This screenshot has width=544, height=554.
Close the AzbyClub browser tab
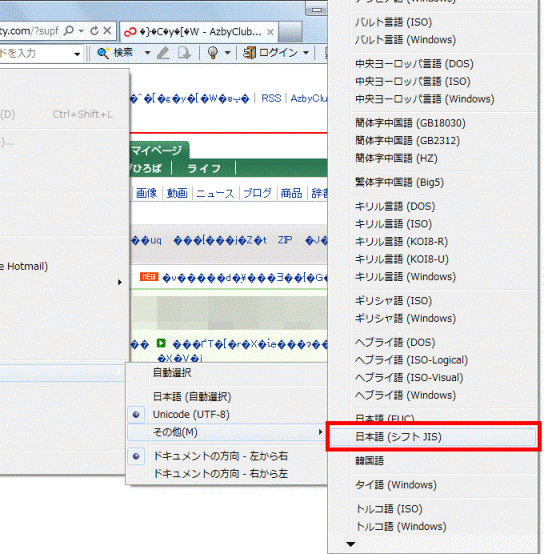[x=270, y=32]
